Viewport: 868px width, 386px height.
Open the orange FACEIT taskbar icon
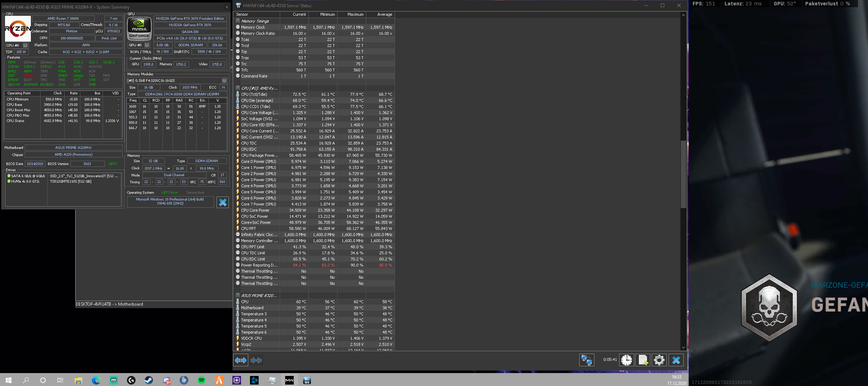pyautogui.click(x=219, y=380)
